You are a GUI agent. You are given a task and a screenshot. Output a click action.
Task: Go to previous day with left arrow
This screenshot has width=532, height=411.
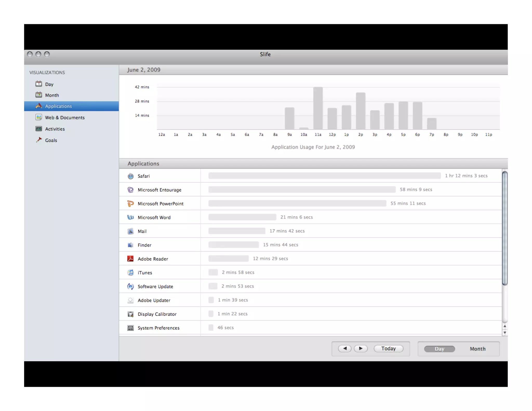(345, 349)
